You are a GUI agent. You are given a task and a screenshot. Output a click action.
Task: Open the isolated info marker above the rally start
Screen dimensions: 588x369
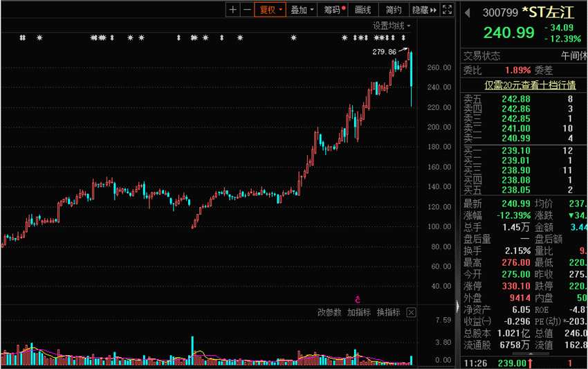(x=293, y=37)
